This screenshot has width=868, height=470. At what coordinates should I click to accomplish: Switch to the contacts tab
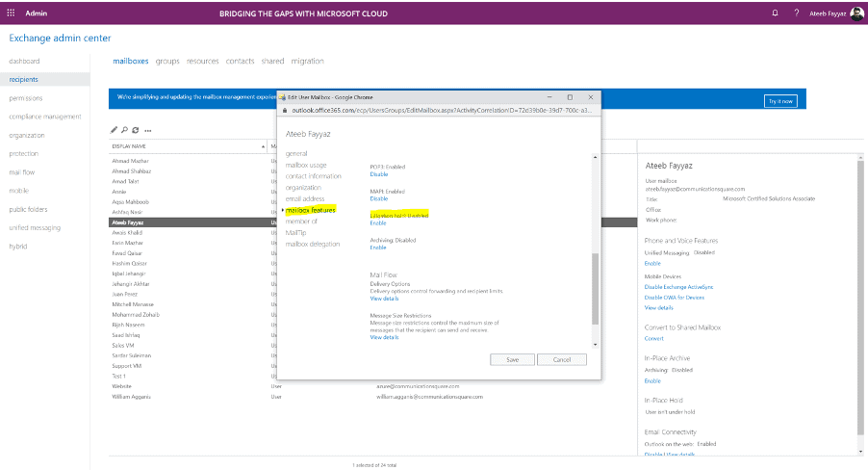[240, 61]
